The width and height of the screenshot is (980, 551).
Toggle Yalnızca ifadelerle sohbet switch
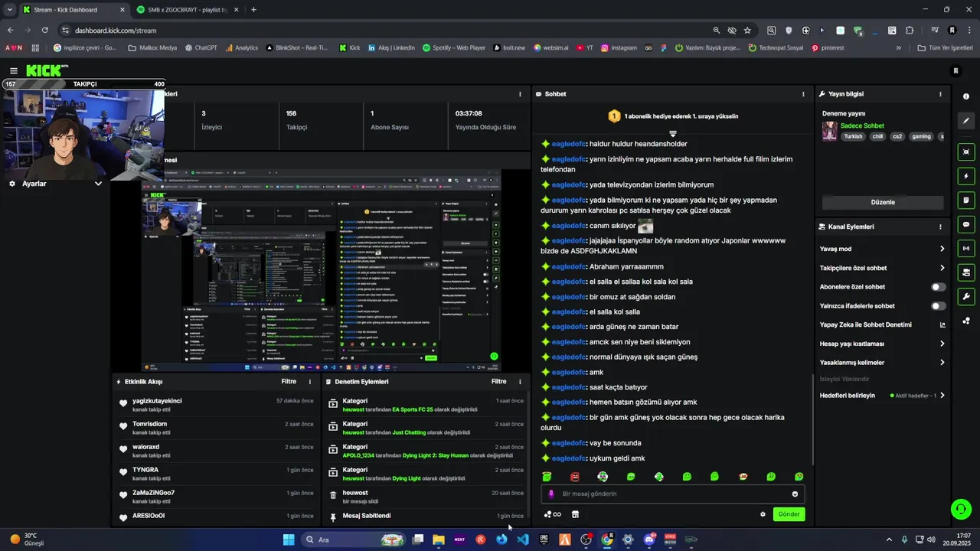coord(938,306)
